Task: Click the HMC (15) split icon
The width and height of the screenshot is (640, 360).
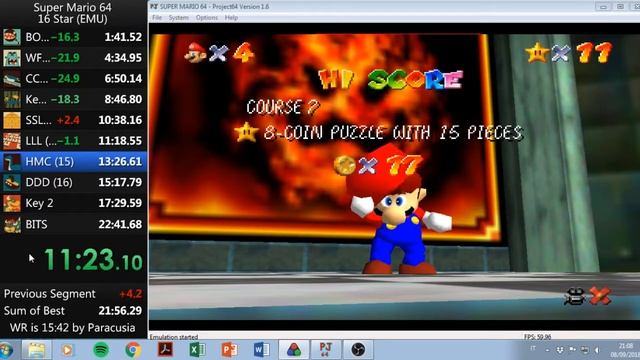Action: pyautogui.click(x=12, y=162)
